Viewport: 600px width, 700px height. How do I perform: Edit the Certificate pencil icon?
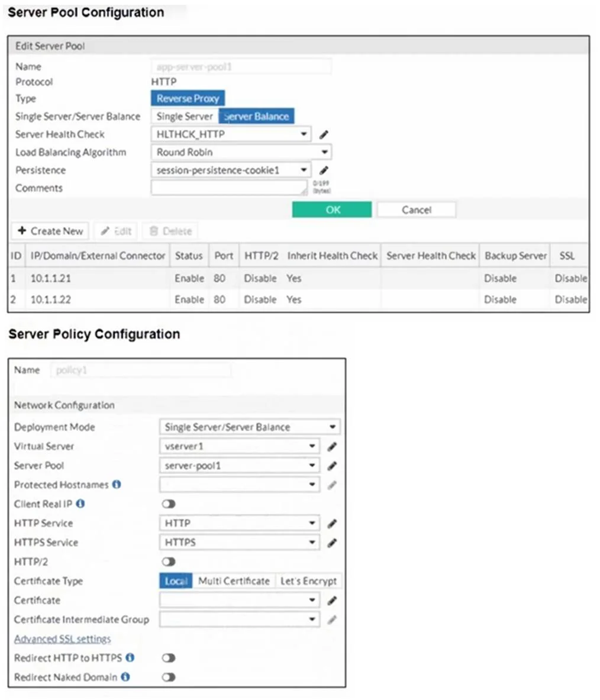[x=332, y=601]
